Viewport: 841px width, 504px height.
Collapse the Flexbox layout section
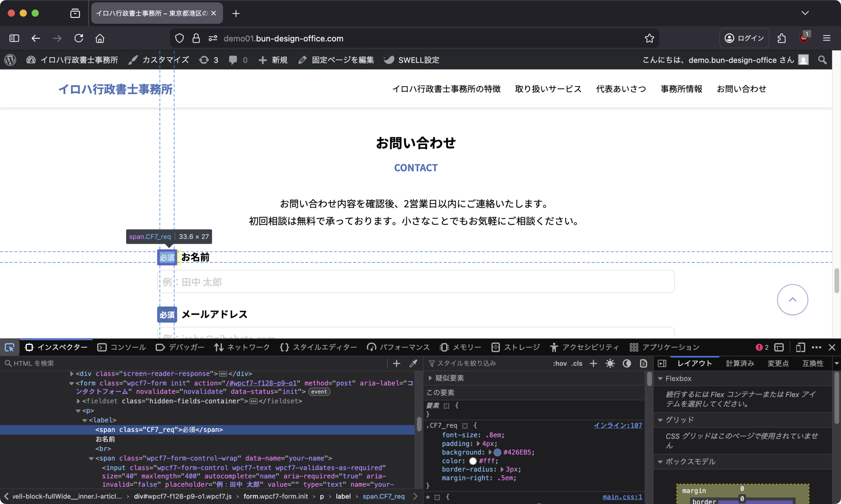click(660, 378)
